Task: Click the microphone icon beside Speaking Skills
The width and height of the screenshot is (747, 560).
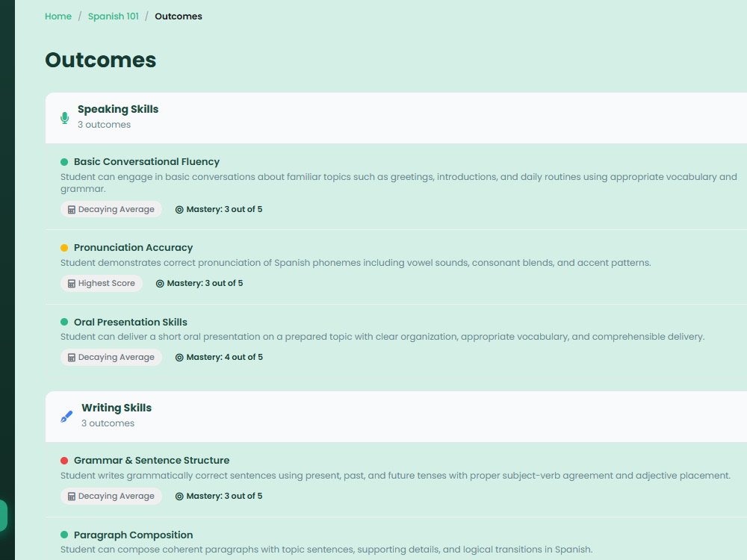Action: click(x=65, y=118)
